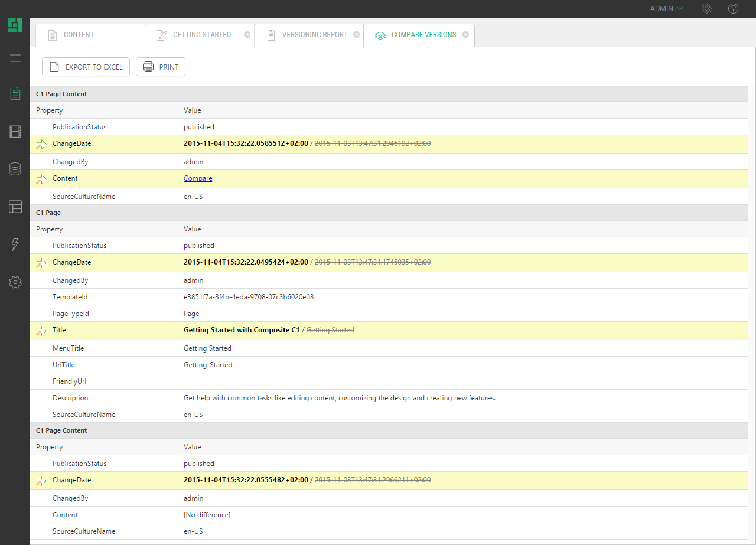Open the help question mark icon
This screenshot has width=756, height=545.
[733, 9]
